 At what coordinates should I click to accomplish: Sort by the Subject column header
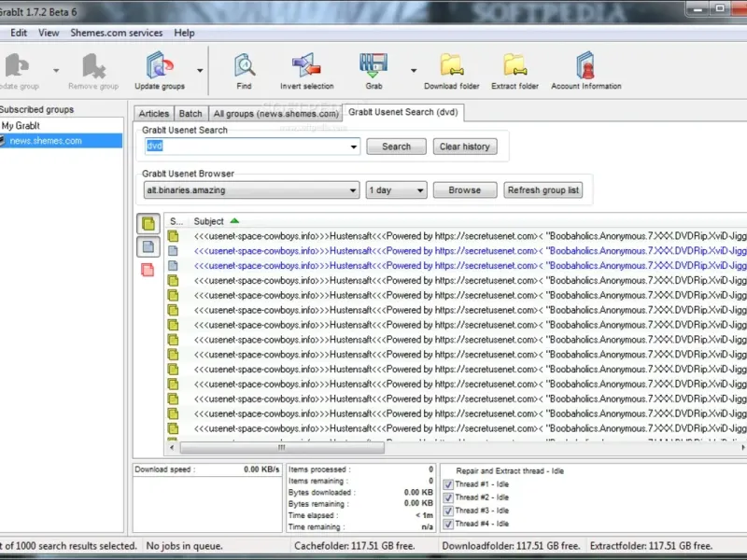click(x=208, y=221)
